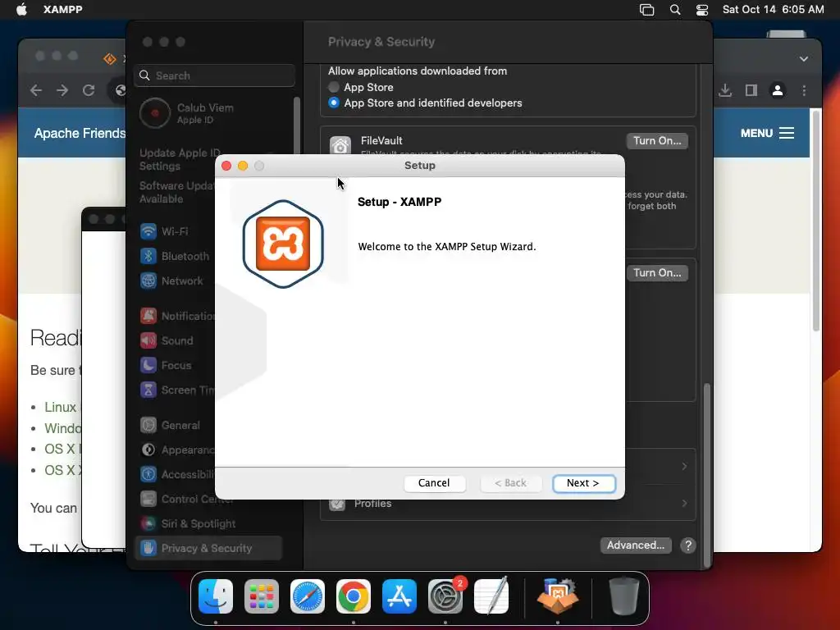Screen dimensions: 840x630
Task: Open System Settings from the Dock
Action: tap(445, 596)
